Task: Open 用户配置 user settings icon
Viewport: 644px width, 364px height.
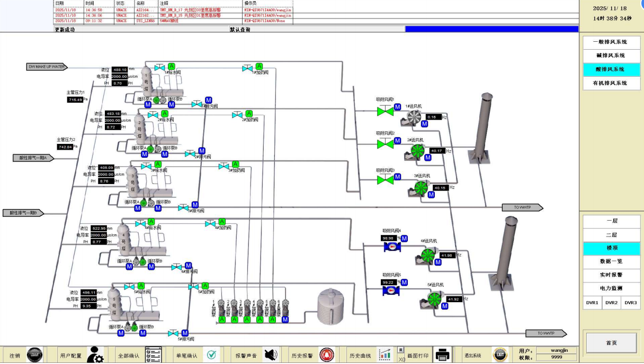Action: coord(95,355)
